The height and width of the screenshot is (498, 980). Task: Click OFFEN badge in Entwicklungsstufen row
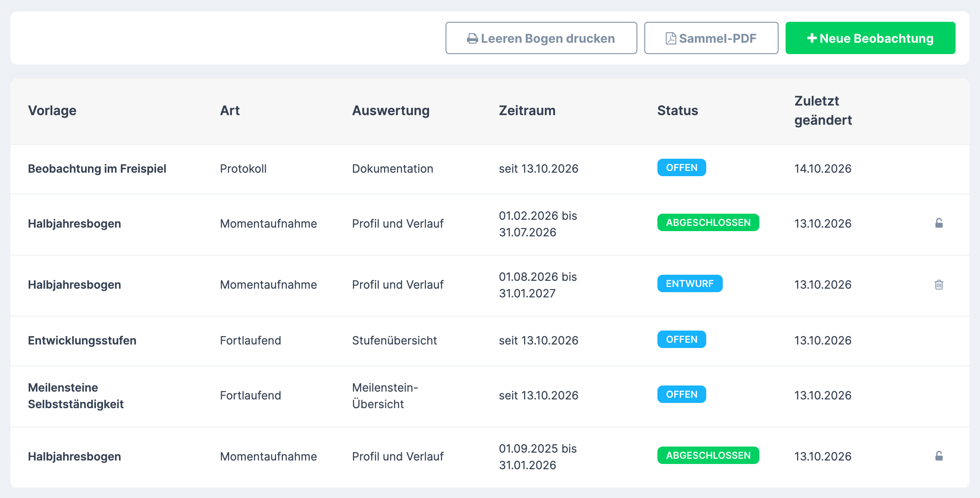point(681,339)
